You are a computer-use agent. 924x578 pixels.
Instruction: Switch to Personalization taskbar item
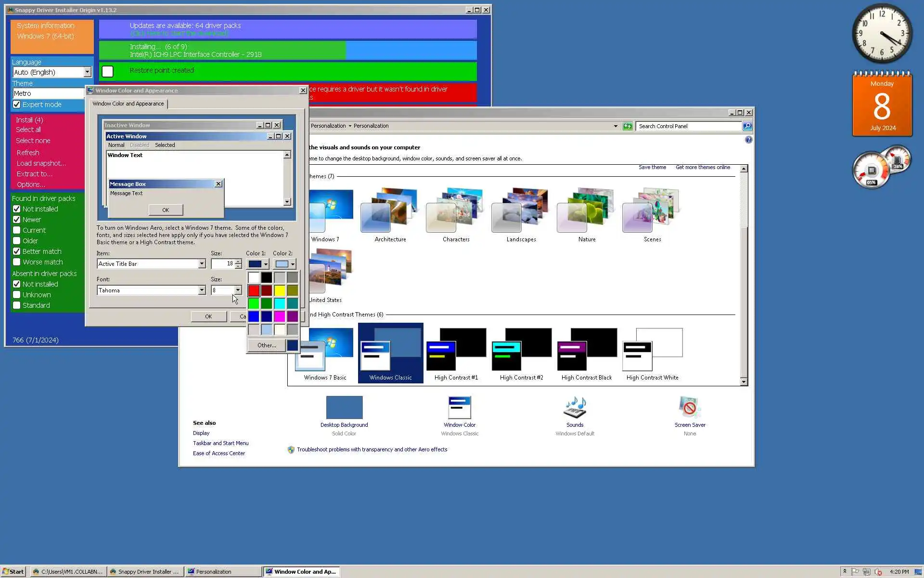point(224,572)
